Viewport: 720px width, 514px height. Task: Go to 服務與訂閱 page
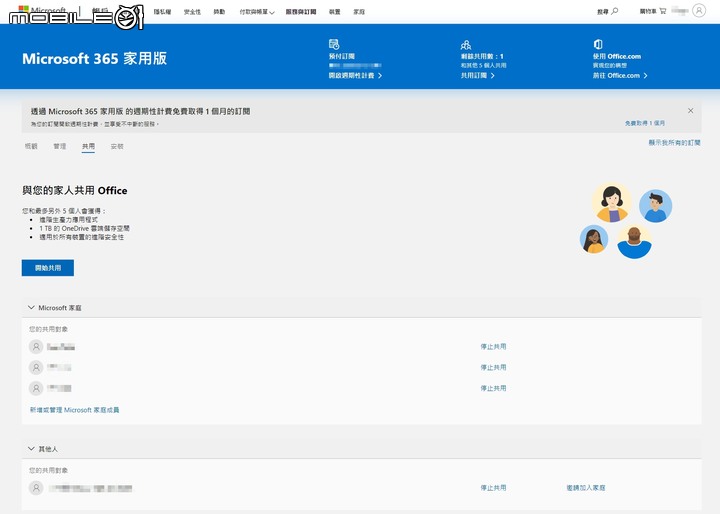[x=301, y=12]
